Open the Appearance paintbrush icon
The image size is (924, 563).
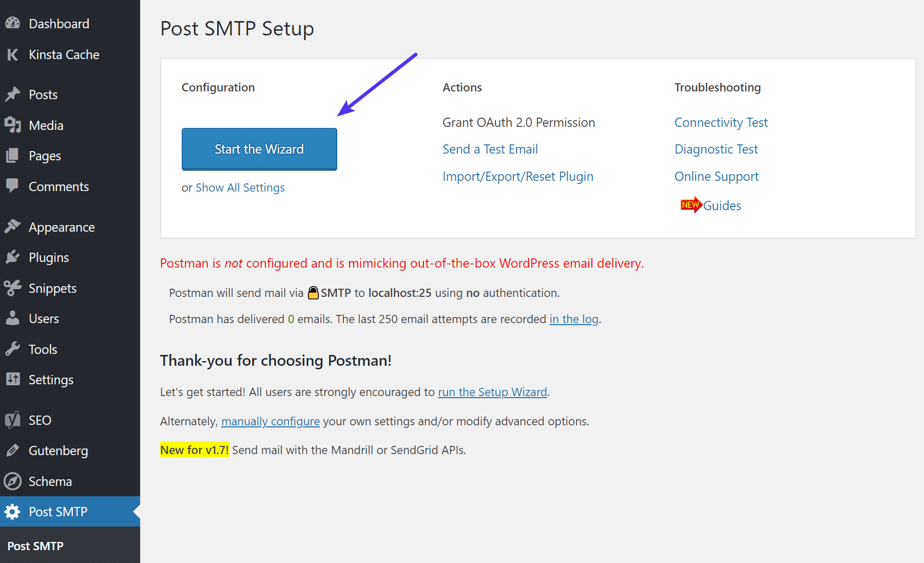(x=12, y=227)
